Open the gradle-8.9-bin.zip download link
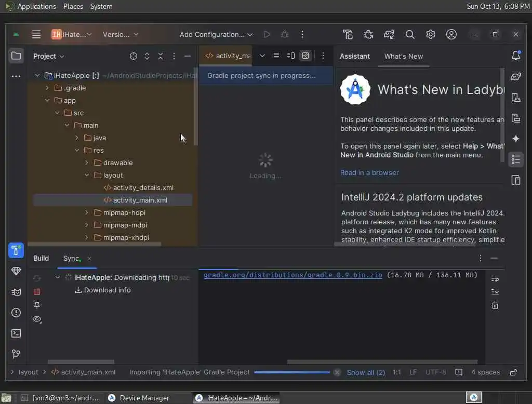 point(293,275)
